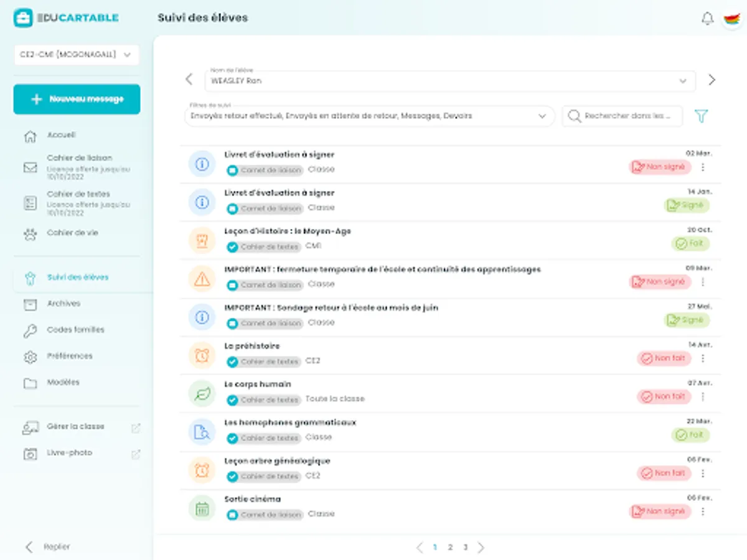The height and width of the screenshot is (560, 747).
Task: Open the user profile avatar
Action: pyautogui.click(x=732, y=18)
